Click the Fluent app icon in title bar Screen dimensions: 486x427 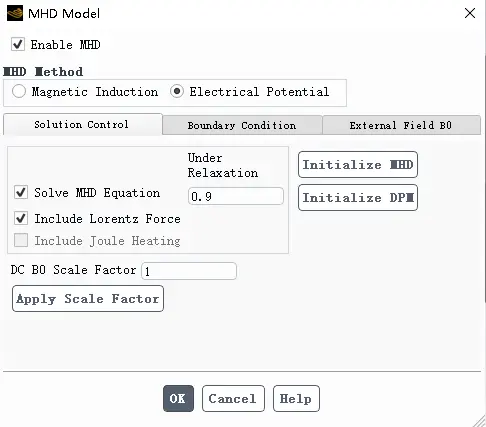click(x=15, y=13)
